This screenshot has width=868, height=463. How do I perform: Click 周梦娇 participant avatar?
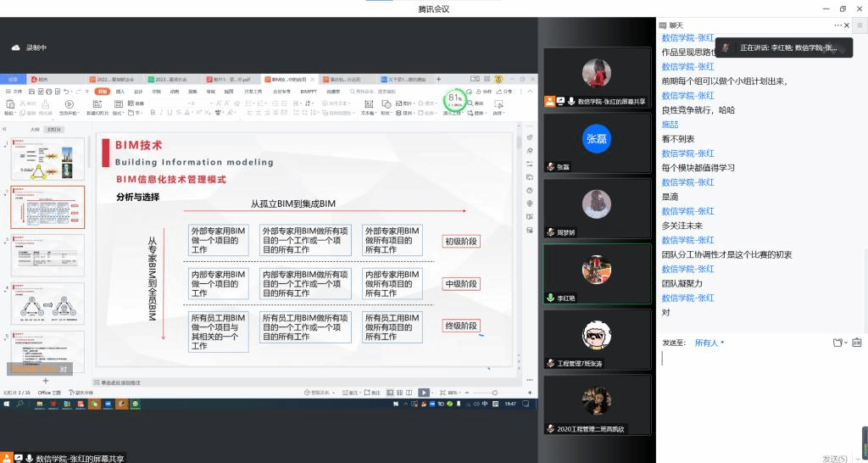596,204
